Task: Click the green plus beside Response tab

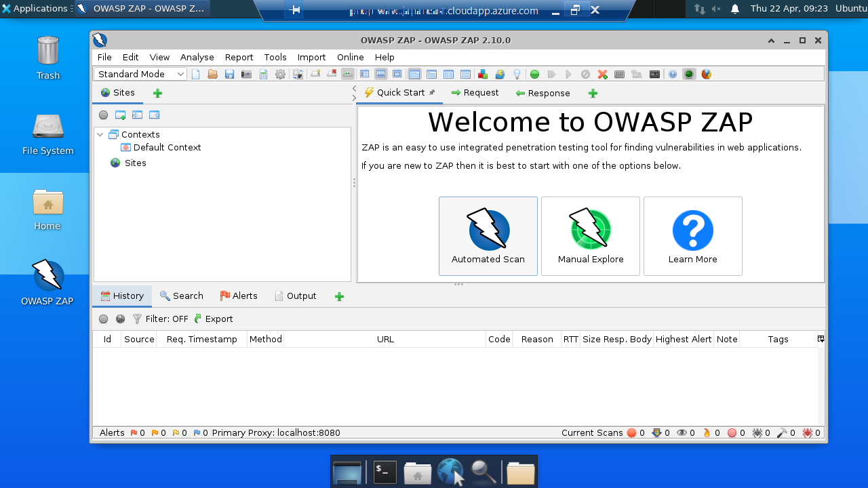Action: [593, 94]
